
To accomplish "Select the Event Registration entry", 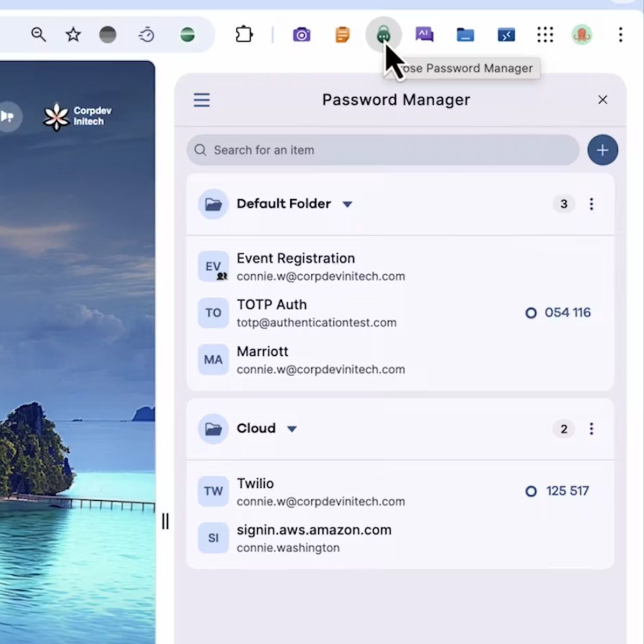I will pos(320,267).
